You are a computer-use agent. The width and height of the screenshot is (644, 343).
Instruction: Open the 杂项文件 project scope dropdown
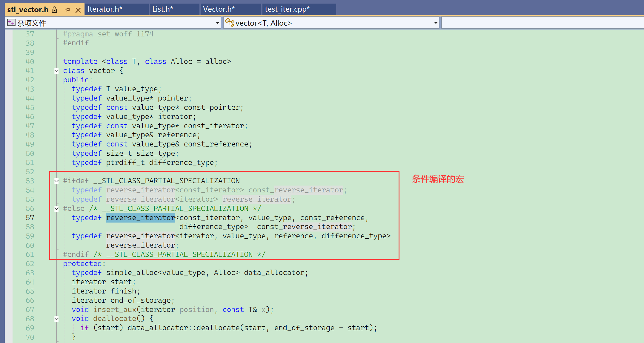pos(217,23)
